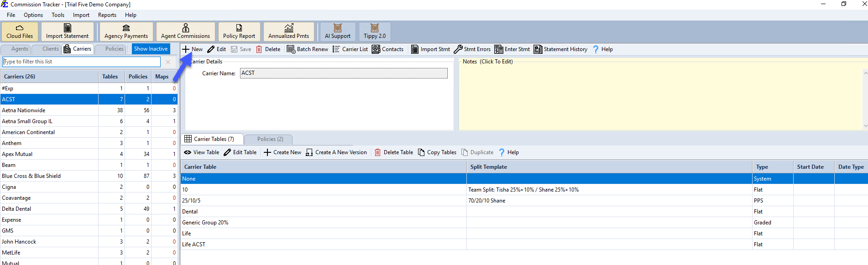Open the Tools menu

[58, 15]
